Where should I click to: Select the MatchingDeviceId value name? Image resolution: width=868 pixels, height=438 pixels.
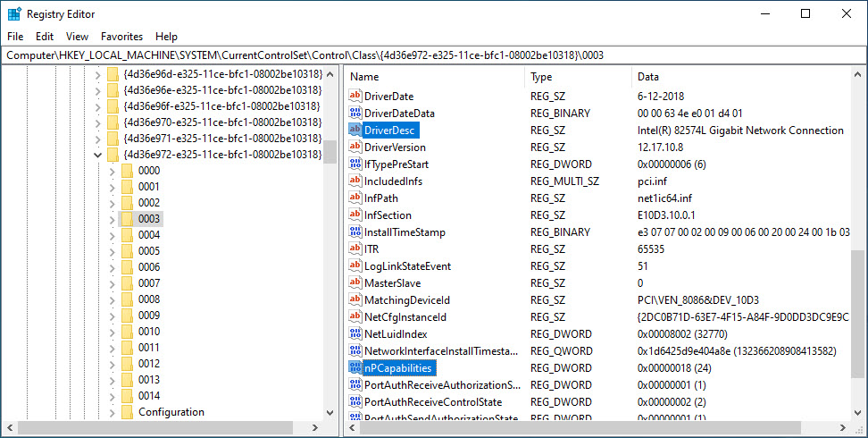click(407, 300)
